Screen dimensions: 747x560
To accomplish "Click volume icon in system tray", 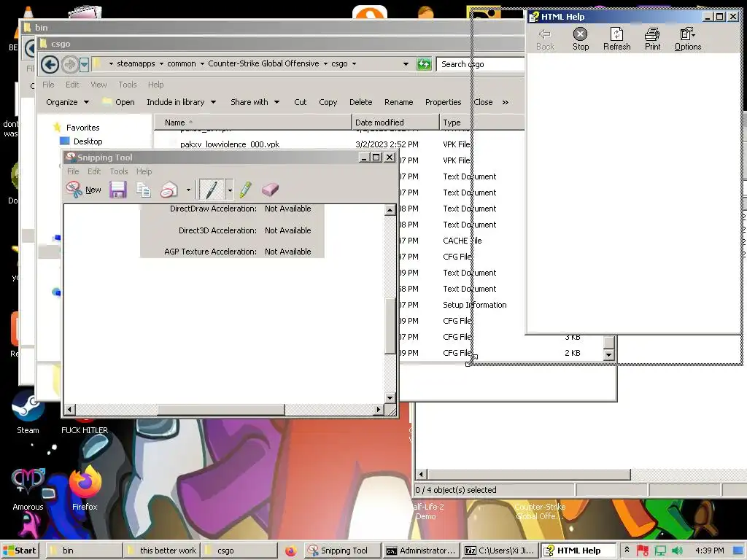I will 678,551.
